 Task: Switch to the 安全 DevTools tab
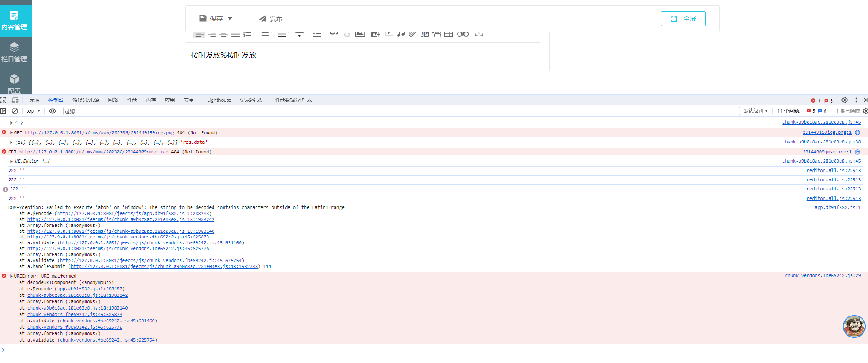(189, 100)
